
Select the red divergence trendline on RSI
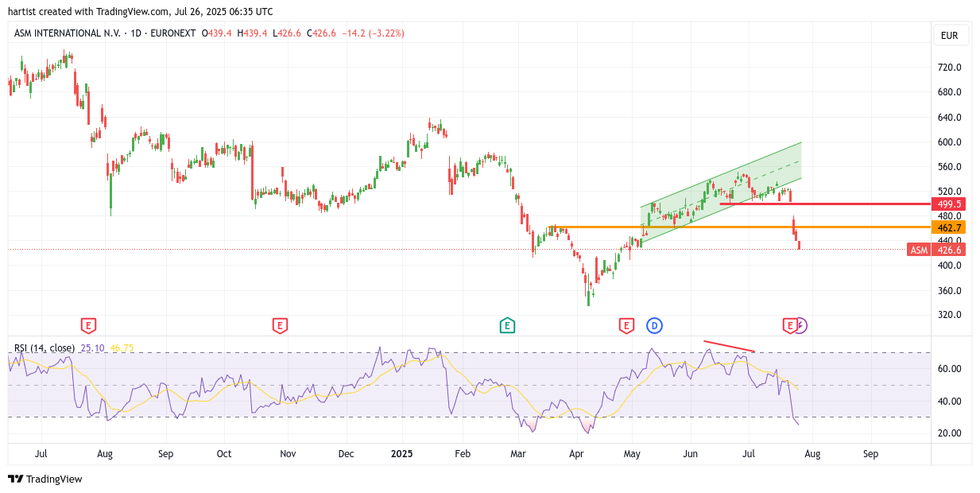(x=729, y=346)
